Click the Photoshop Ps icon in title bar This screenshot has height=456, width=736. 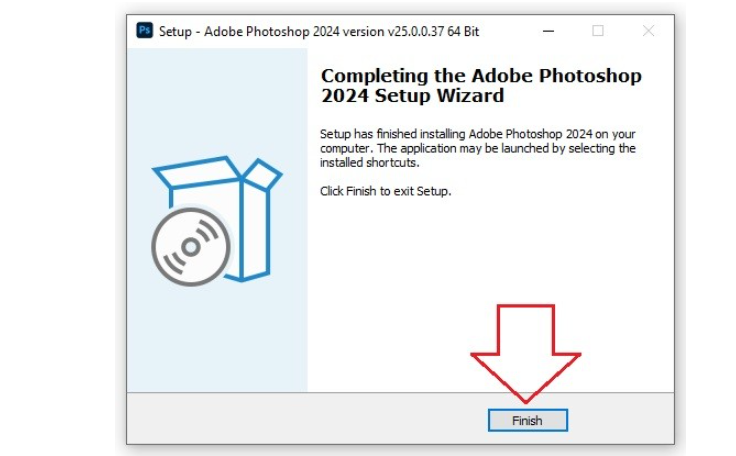point(144,31)
